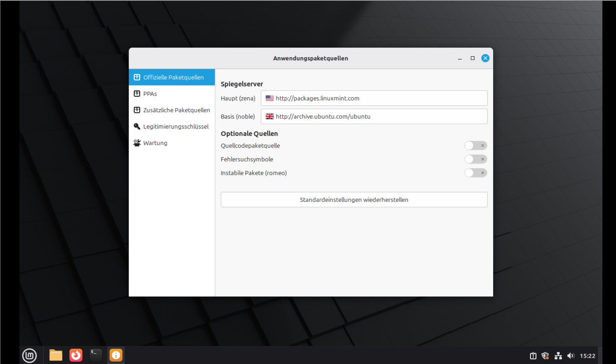Maximize the Anwendungspaketquellen window
616x364 pixels.
[472, 58]
